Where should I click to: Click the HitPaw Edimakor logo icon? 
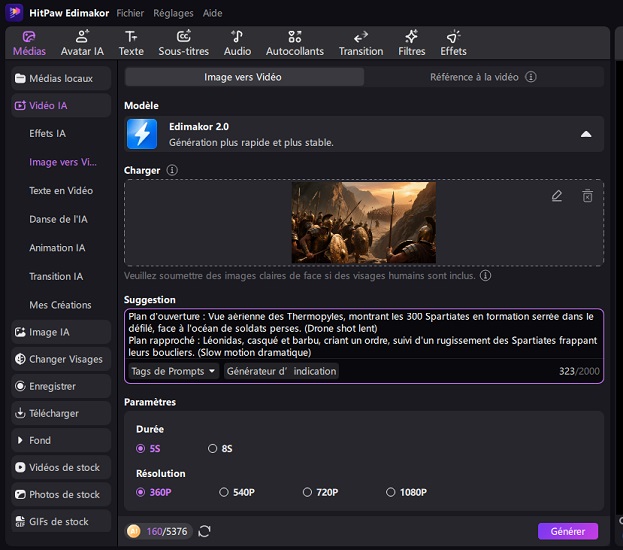click(14, 12)
